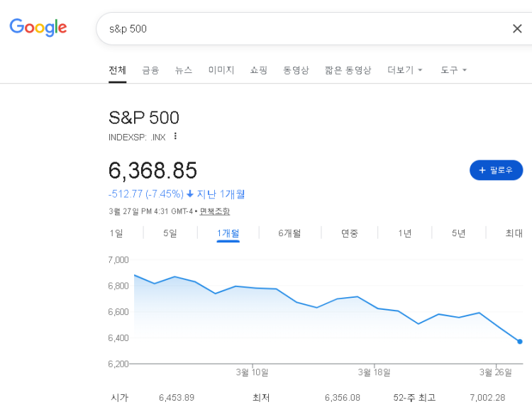Switch to the 뉴스 tab

(x=184, y=70)
